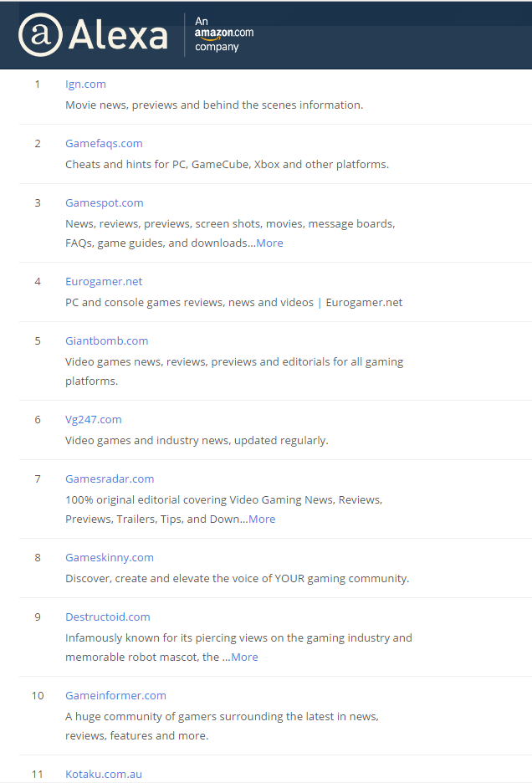Show more of the Gamesradar.com description
532x783 pixels.
262,519
